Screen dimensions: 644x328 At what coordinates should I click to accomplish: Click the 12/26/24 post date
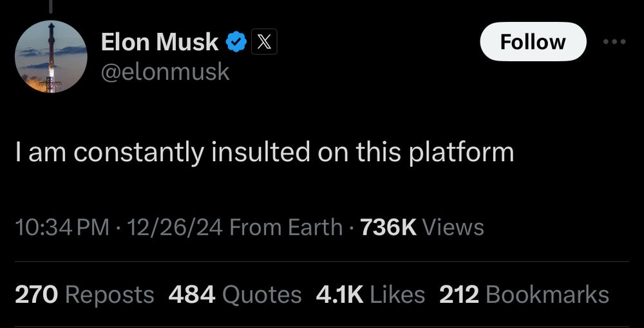(175, 227)
